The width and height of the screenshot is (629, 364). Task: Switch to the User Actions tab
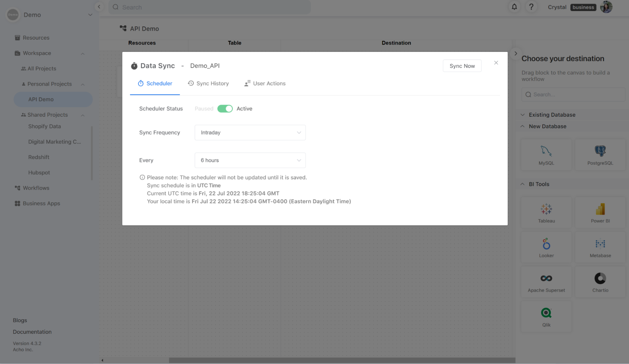tap(265, 83)
